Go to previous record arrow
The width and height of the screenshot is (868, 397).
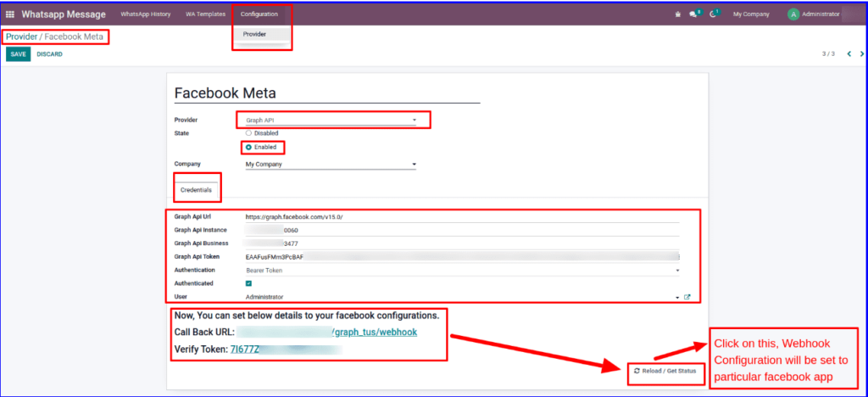[849, 54]
